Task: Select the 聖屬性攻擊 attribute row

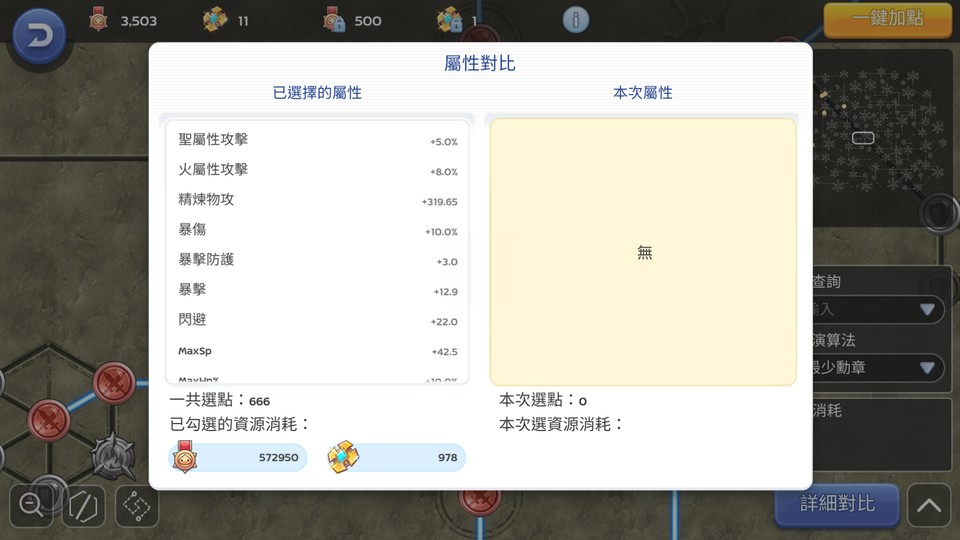Action: [317, 140]
